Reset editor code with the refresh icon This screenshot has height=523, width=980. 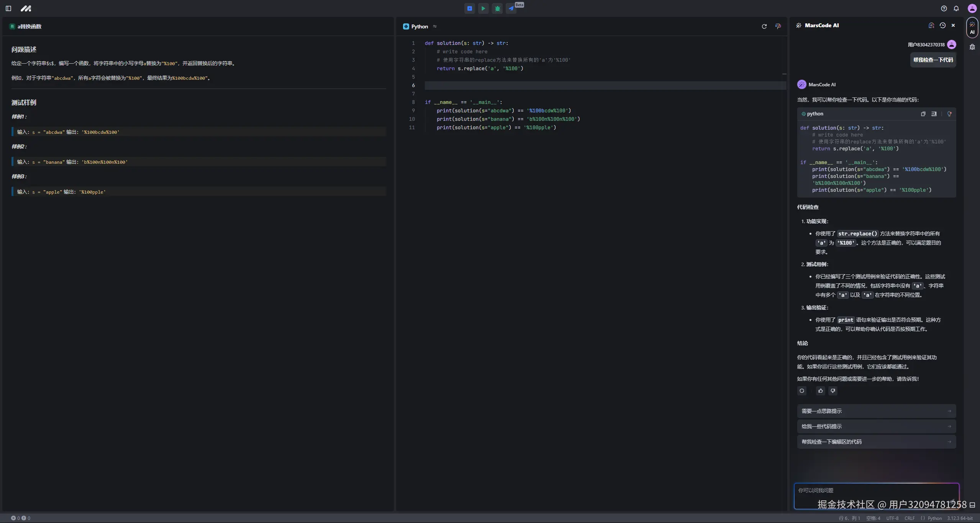[x=764, y=26]
